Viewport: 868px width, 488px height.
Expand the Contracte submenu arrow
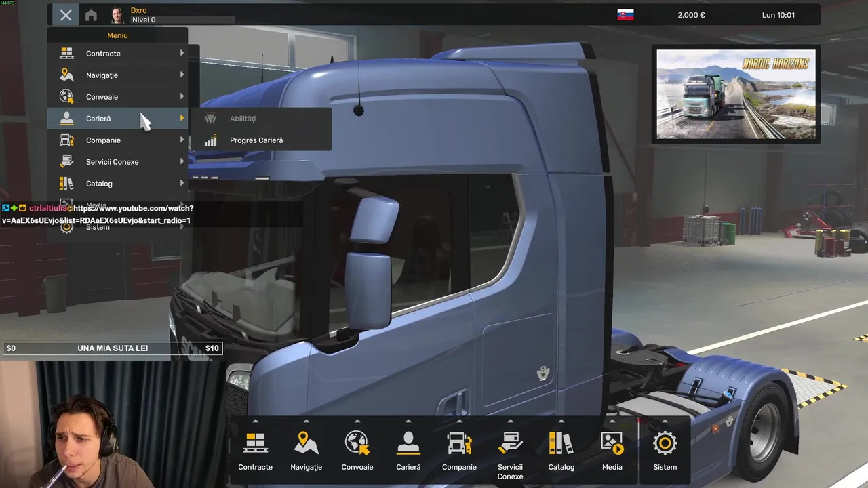[x=182, y=53]
